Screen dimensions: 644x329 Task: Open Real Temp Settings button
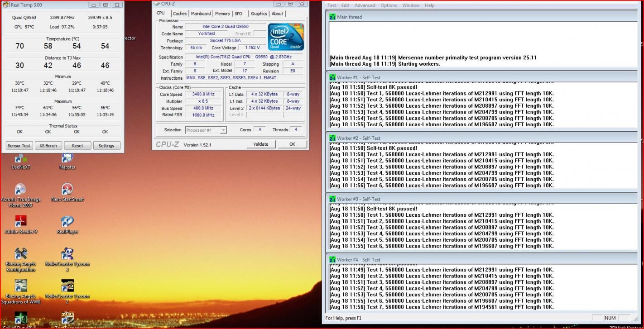[x=106, y=146]
